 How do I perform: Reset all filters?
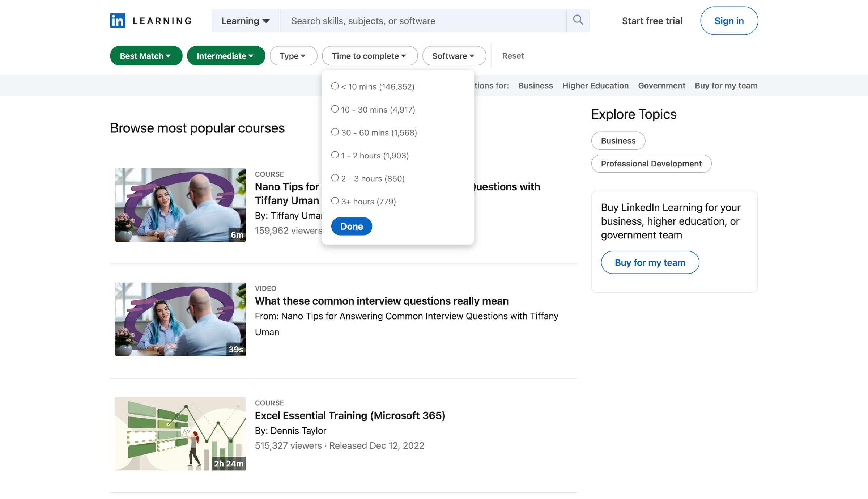click(x=513, y=56)
